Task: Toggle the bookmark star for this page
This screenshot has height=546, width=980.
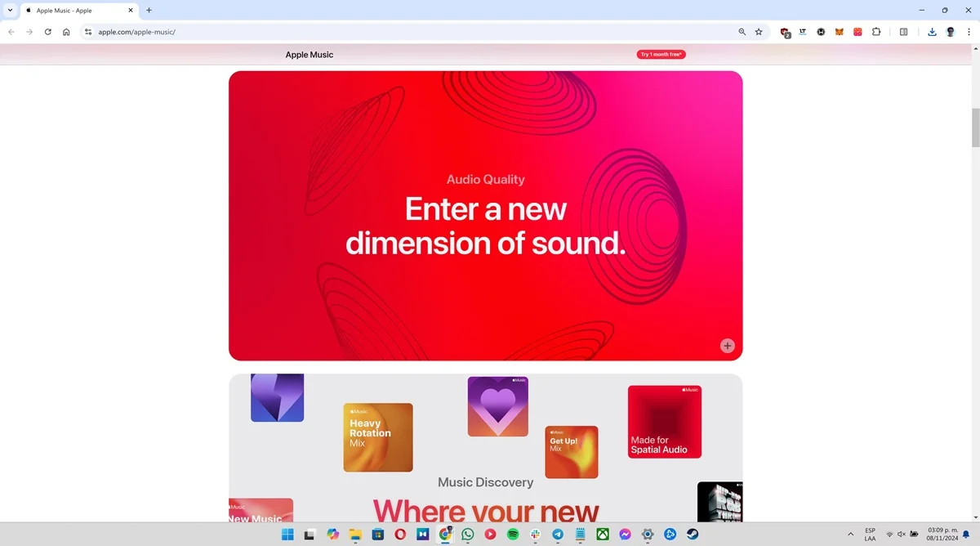Action: [x=759, y=31]
